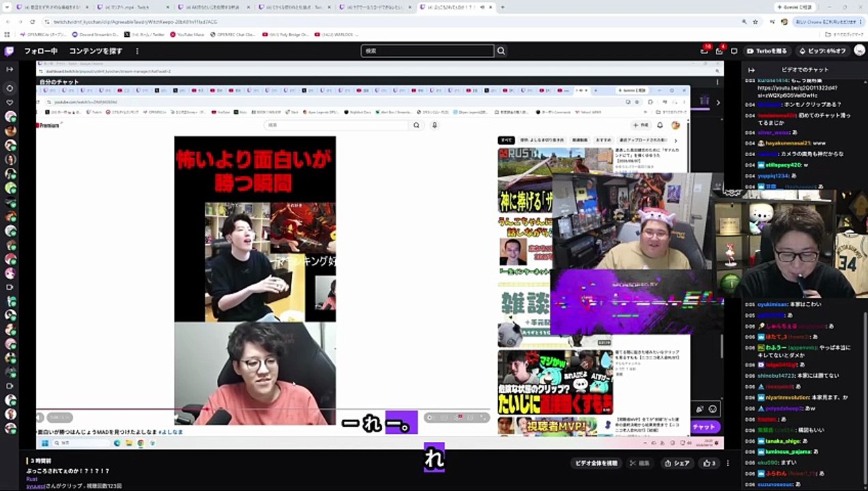Click the 編集 clip edit button
The image size is (868, 491).
(640, 463)
